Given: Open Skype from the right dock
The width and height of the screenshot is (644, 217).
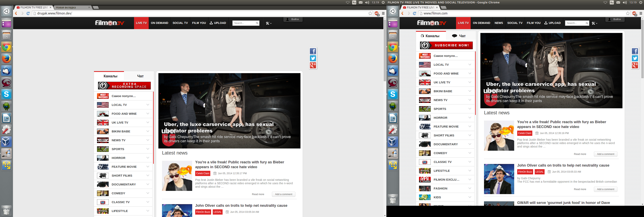Looking at the screenshot, I should (393, 94).
